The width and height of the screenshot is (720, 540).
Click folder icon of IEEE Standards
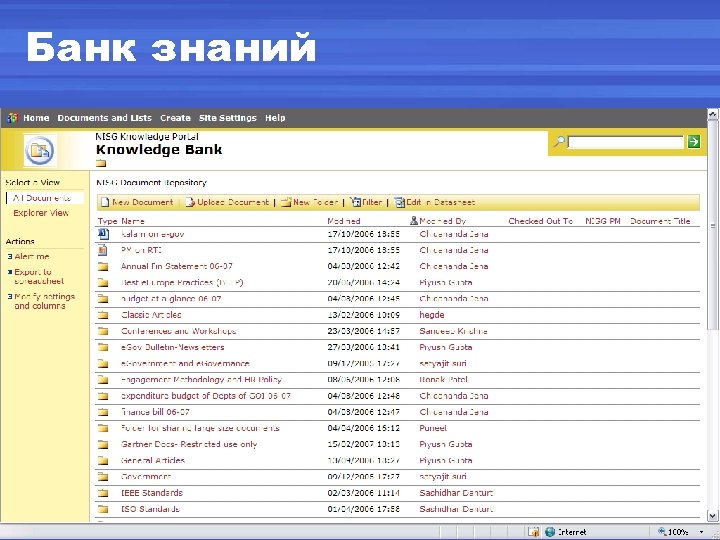click(103, 493)
